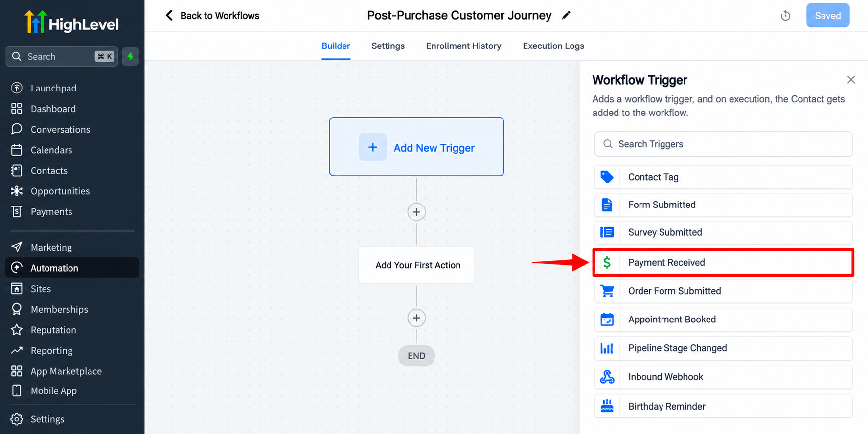Image resolution: width=868 pixels, height=434 pixels.
Task: Select the Contact Tag trigger
Action: 723,177
